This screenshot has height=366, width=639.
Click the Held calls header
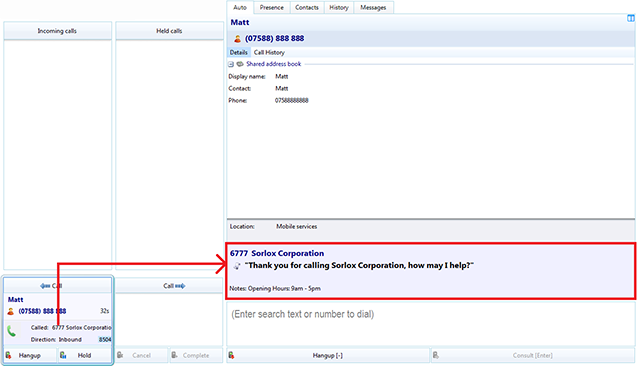pos(170,31)
